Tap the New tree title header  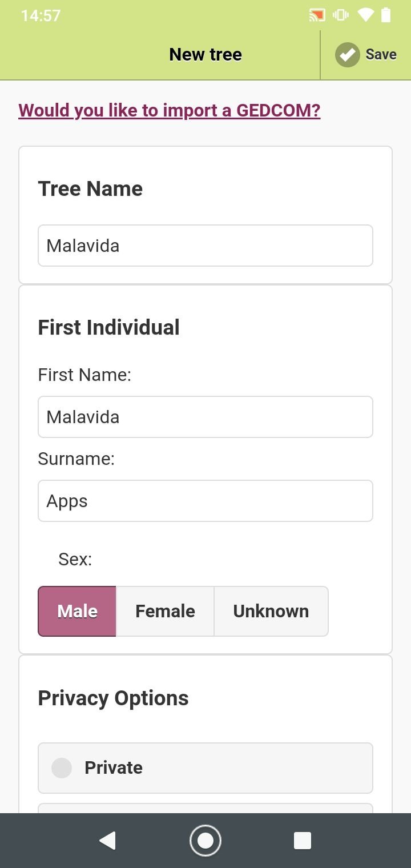point(205,55)
